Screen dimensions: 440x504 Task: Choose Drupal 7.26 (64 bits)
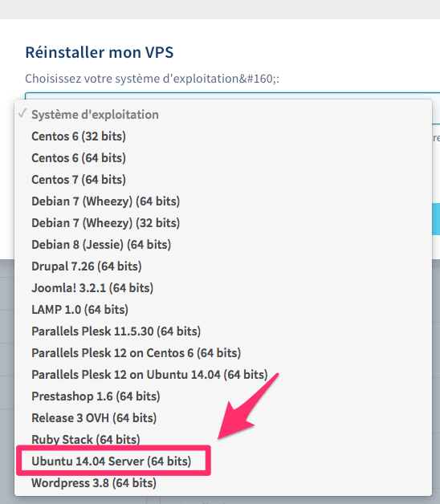tap(223, 266)
